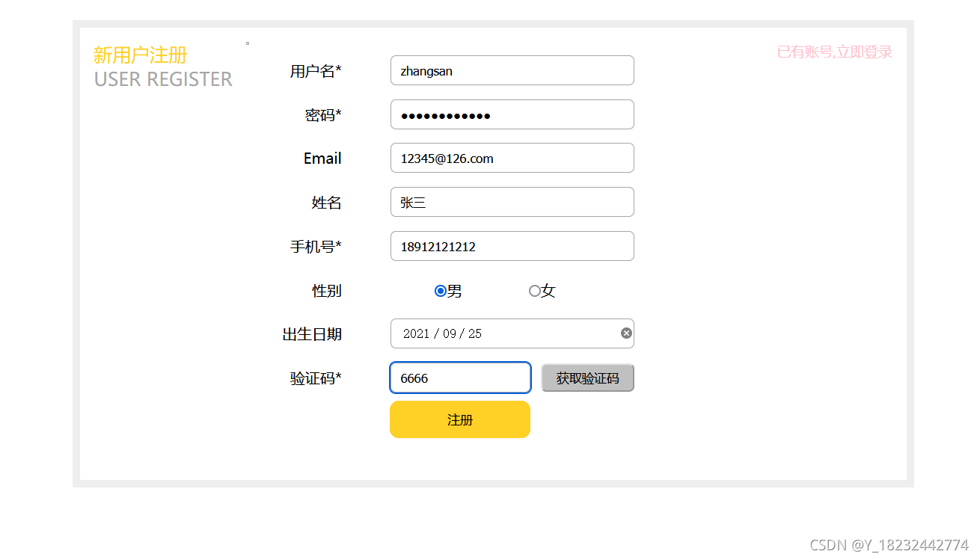Click the 注册 register button

pyautogui.click(x=460, y=419)
